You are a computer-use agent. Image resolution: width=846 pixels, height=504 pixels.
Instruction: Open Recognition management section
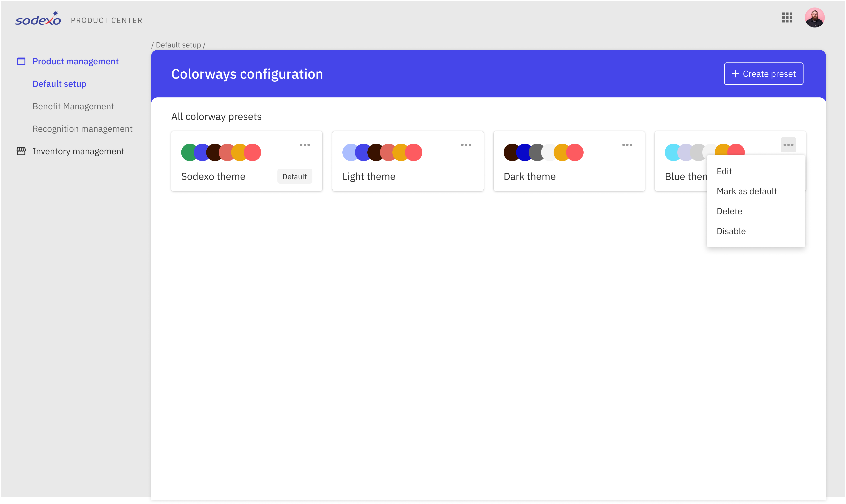[82, 129]
